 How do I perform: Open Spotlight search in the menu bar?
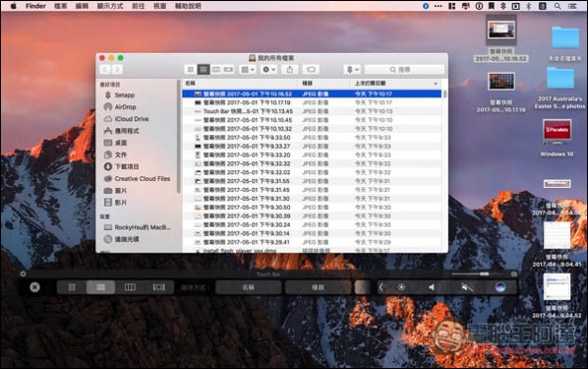(x=558, y=6)
